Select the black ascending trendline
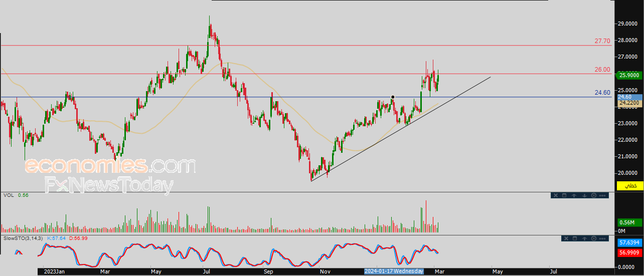The width and height of the screenshot is (644, 276). [x=401, y=129]
